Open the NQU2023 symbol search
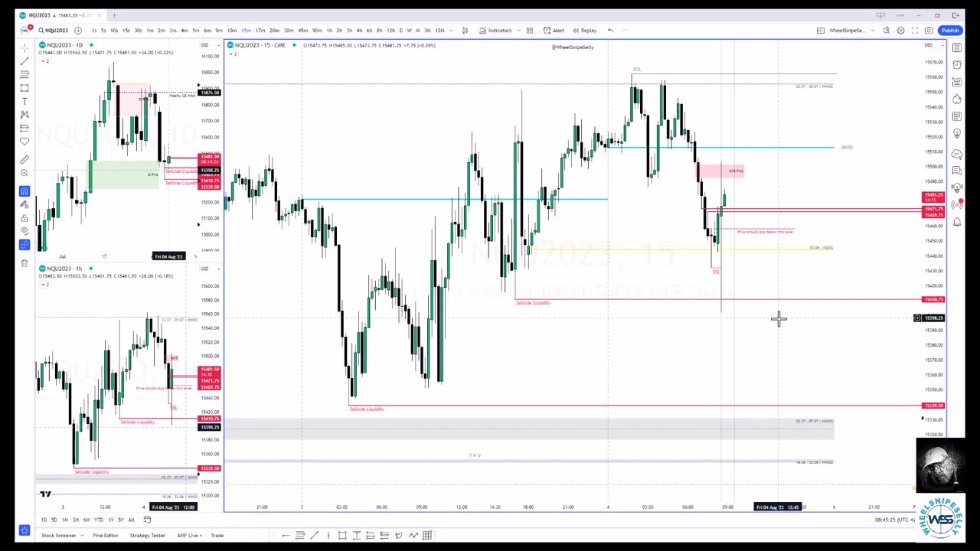This screenshot has height=551, width=980. pos(55,31)
